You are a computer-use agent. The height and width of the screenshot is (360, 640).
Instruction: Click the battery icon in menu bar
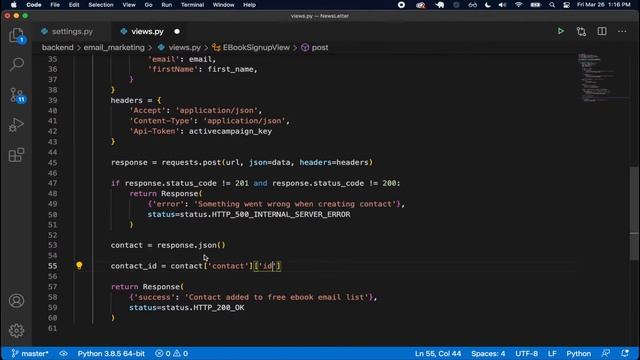(535, 5)
